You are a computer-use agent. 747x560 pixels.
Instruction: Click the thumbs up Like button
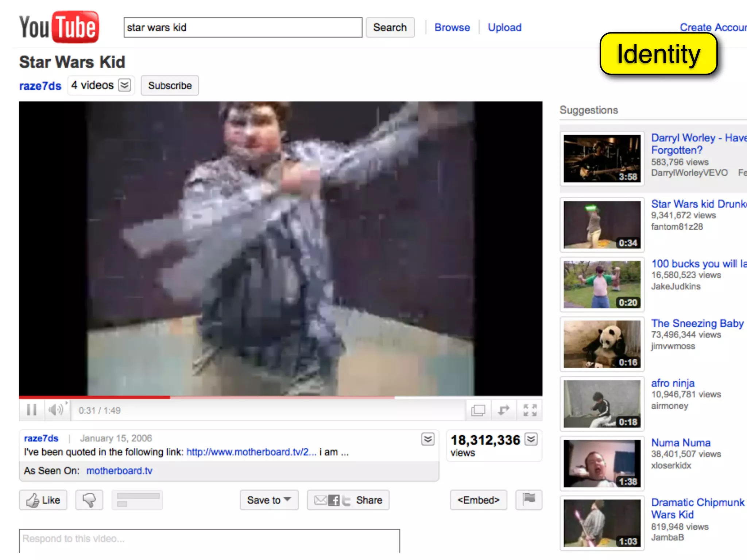pos(43,500)
